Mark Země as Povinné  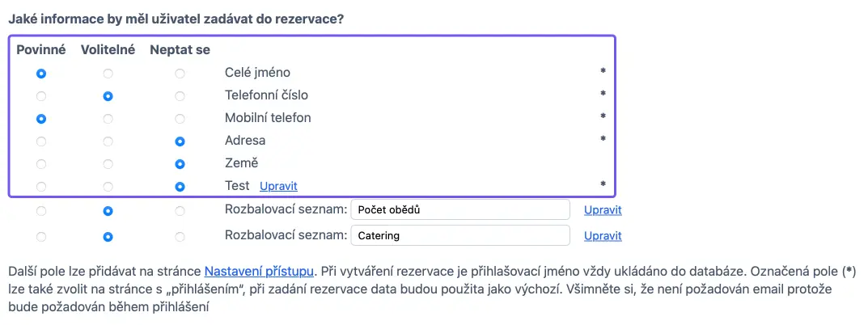[x=41, y=164]
